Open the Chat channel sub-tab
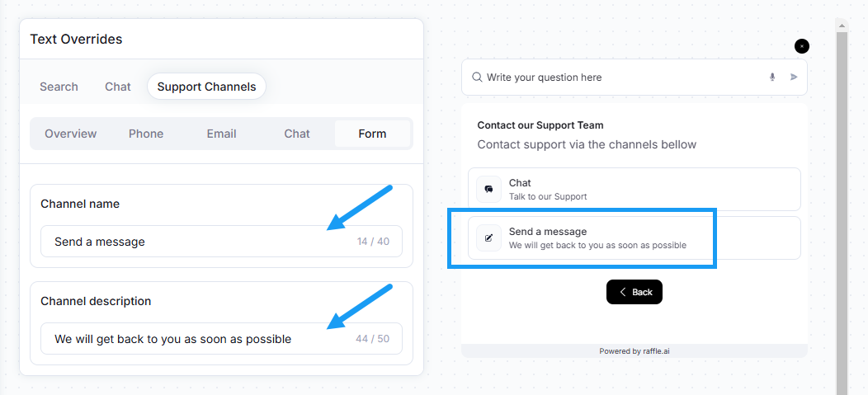 pos(297,134)
